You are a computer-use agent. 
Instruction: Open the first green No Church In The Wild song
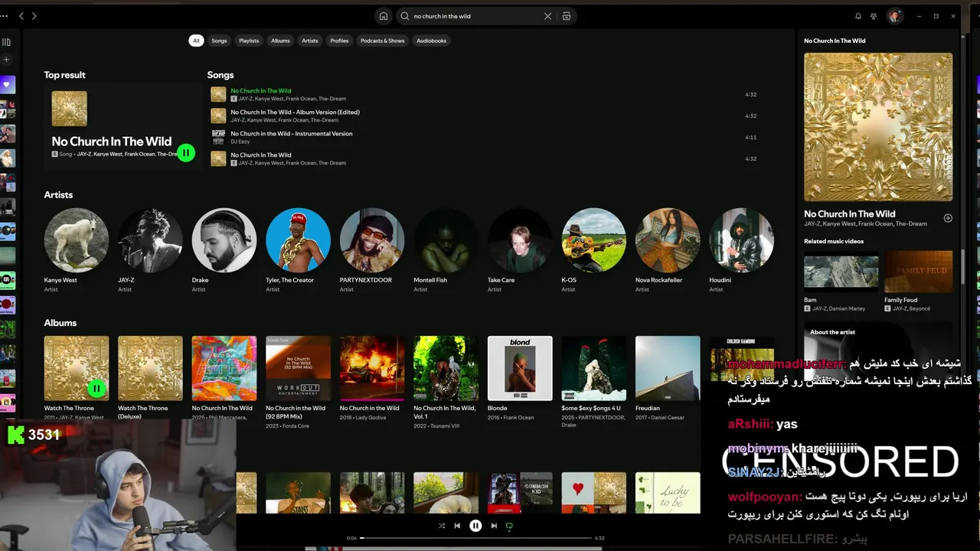point(261,91)
